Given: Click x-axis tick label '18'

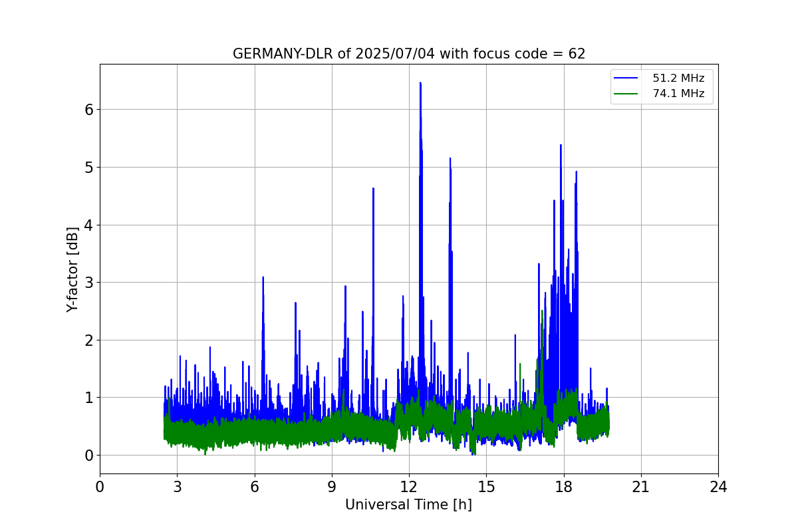Looking at the screenshot, I should 563,487.
